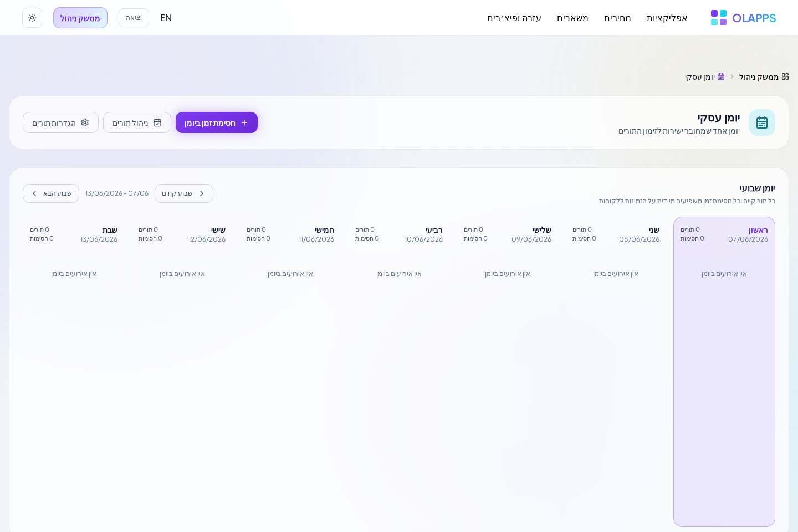The height and width of the screenshot is (532, 798).
Task: Switch language to EN
Action: 166,18
